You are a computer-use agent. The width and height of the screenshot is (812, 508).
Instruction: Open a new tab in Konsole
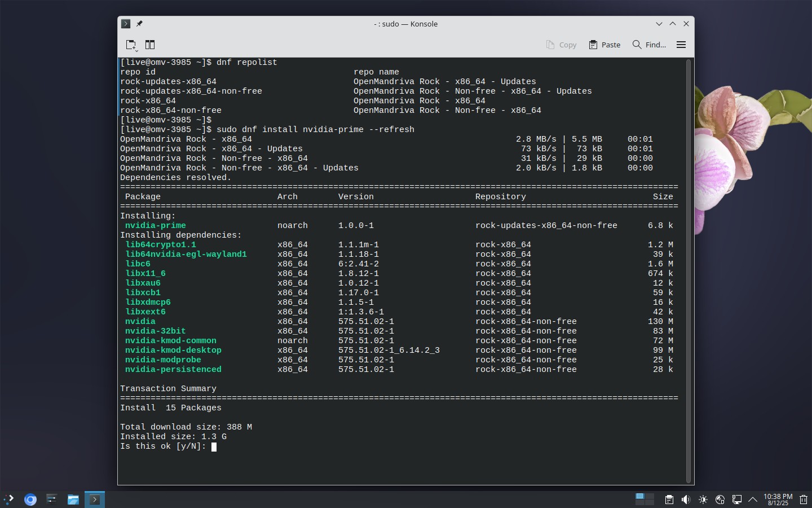point(131,45)
